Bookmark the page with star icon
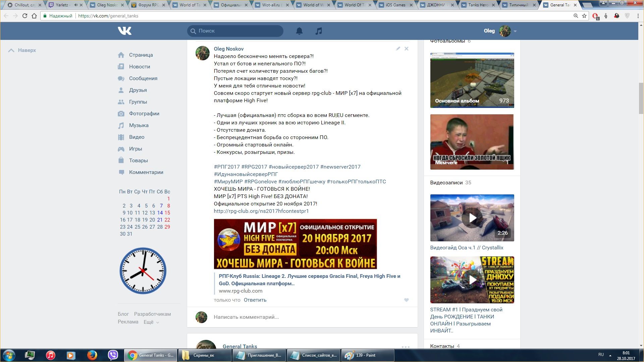The height and width of the screenshot is (362, 644). (584, 16)
